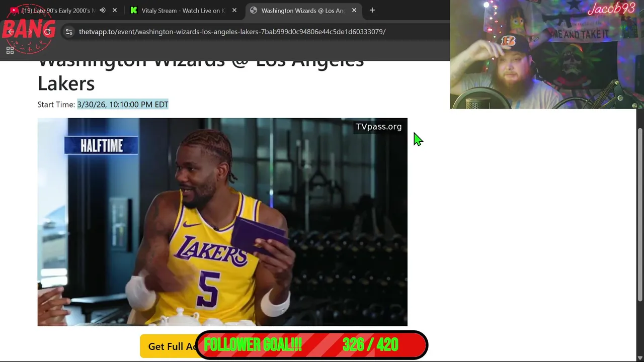Select the Washington Wizards @ Los Angeles tab
Screen dimensions: 644x362
[x=303, y=10]
